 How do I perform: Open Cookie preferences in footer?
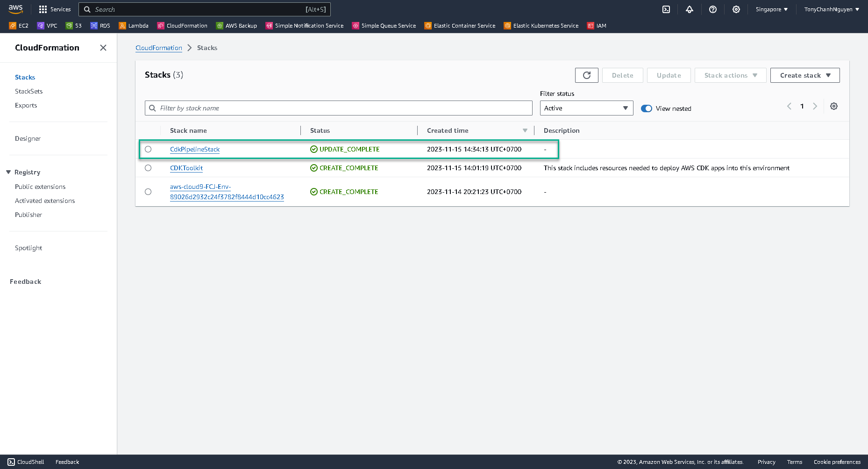pyautogui.click(x=837, y=462)
